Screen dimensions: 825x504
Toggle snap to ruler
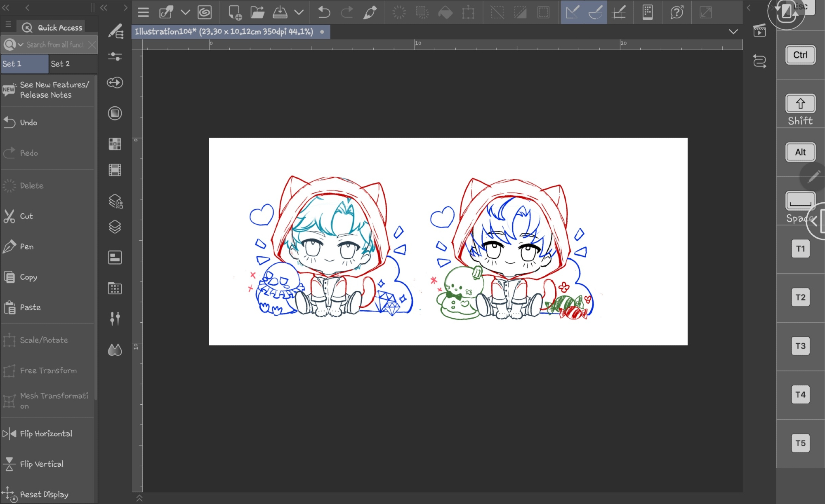[x=572, y=12]
